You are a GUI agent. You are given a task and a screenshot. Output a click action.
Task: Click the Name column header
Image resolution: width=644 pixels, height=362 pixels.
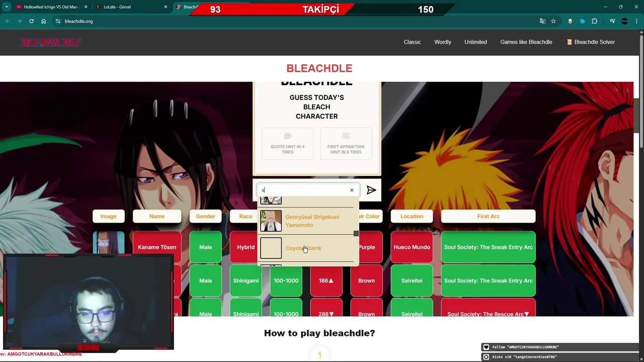coord(157,216)
